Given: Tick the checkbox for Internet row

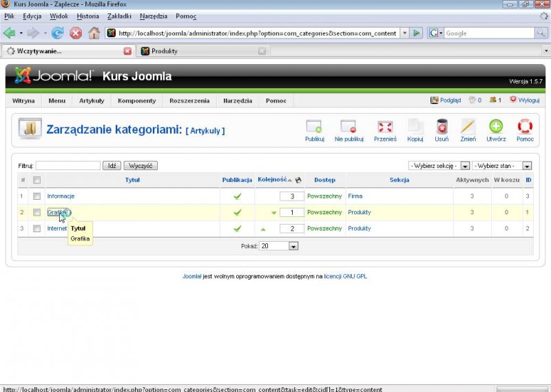Looking at the screenshot, I should [x=37, y=229].
